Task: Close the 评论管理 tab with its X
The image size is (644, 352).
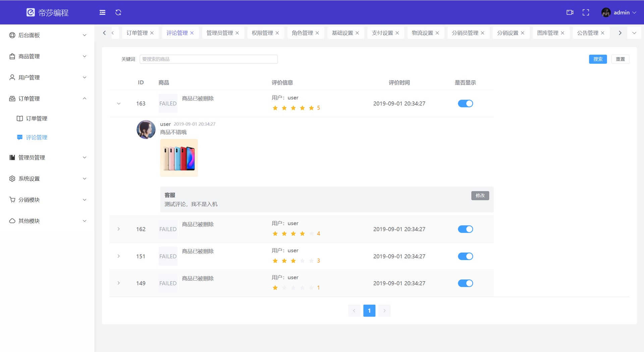Action: [x=192, y=33]
